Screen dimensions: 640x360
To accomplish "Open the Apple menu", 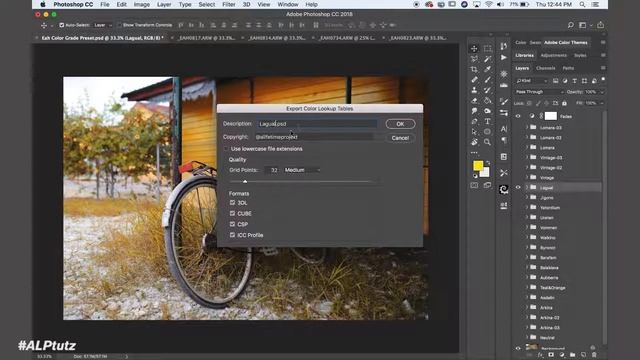I will [43, 4].
